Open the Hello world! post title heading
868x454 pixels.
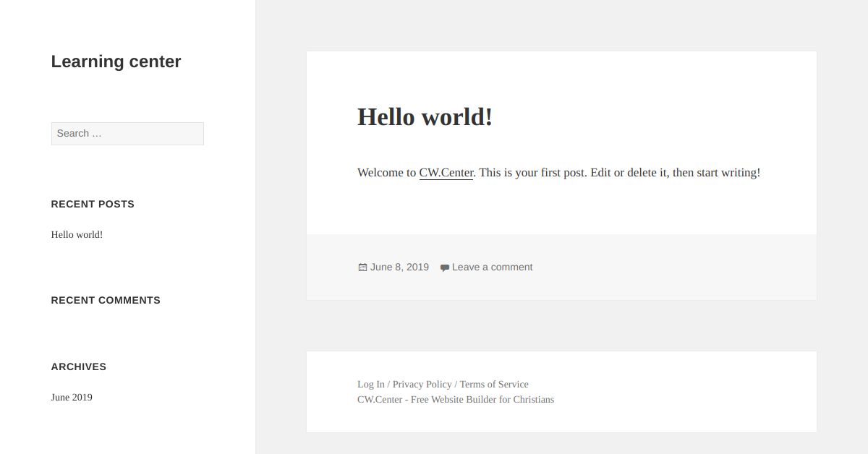point(425,116)
